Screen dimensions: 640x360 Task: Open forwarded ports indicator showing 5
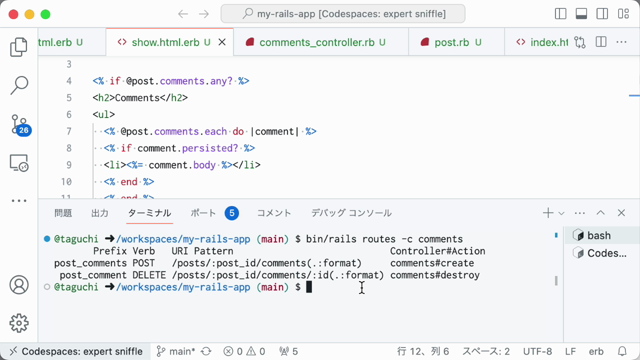point(288,351)
